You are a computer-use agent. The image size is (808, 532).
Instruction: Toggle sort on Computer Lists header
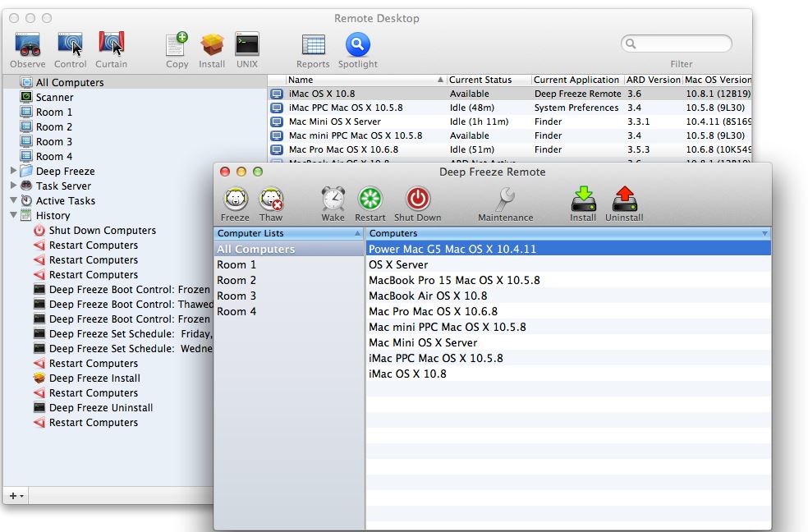[x=289, y=233]
